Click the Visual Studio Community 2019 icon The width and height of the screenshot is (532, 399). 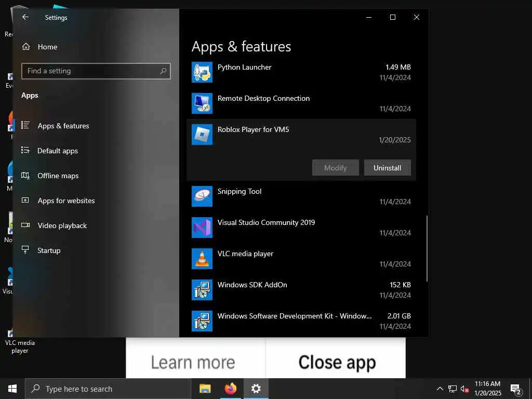click(x=202, y=228)
